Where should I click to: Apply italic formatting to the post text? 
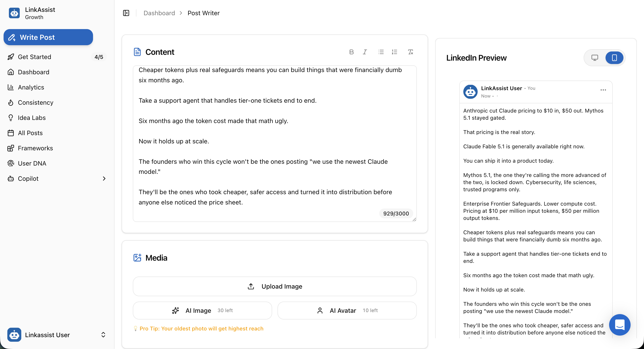point(365,52)
